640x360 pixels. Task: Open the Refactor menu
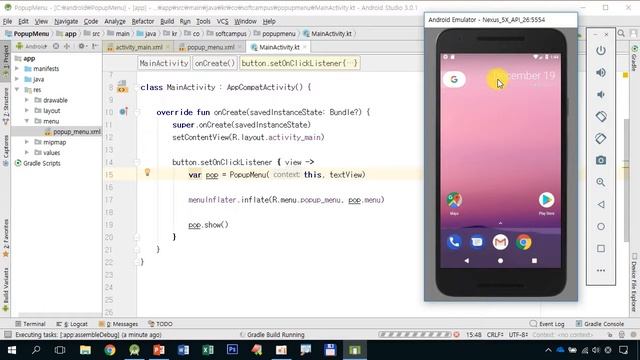tap(143, 21)
